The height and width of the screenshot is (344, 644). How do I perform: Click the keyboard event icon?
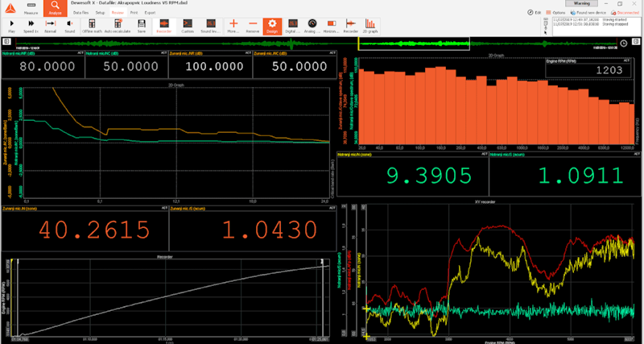pos(545,19)
